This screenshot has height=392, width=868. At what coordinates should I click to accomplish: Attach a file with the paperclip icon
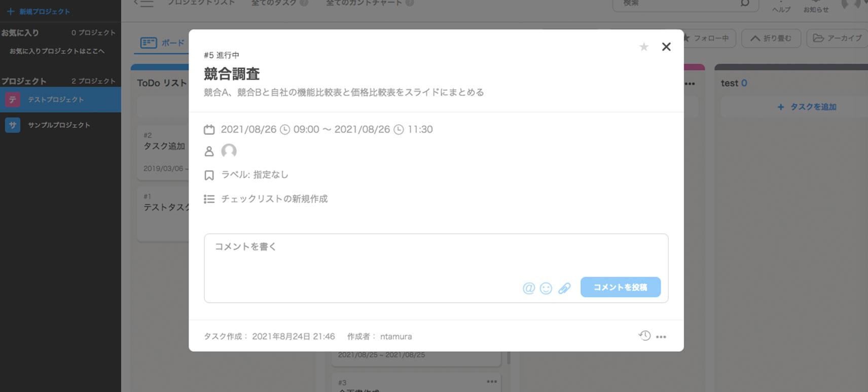(564, 288)
